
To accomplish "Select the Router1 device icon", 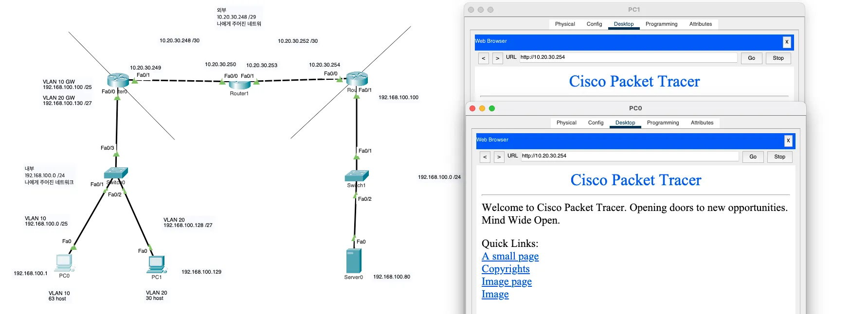I will click(239, 85).
